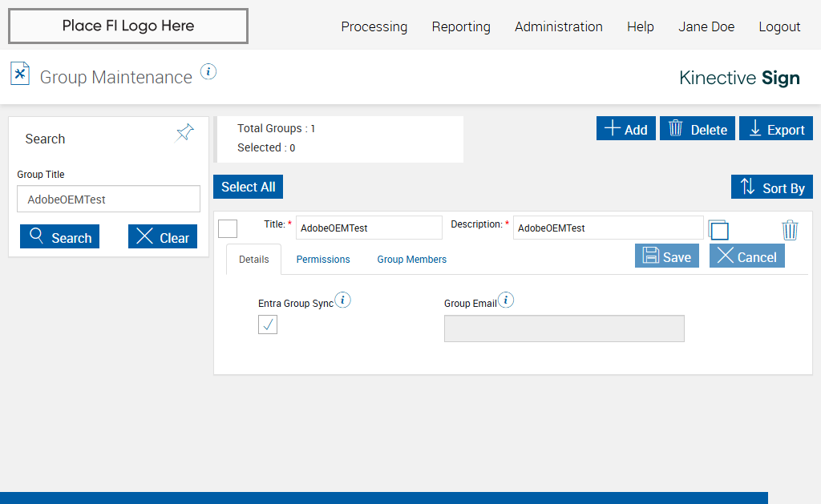821x504 pixels.
Task: Click the Group Title search field
Action: (108, 200)
